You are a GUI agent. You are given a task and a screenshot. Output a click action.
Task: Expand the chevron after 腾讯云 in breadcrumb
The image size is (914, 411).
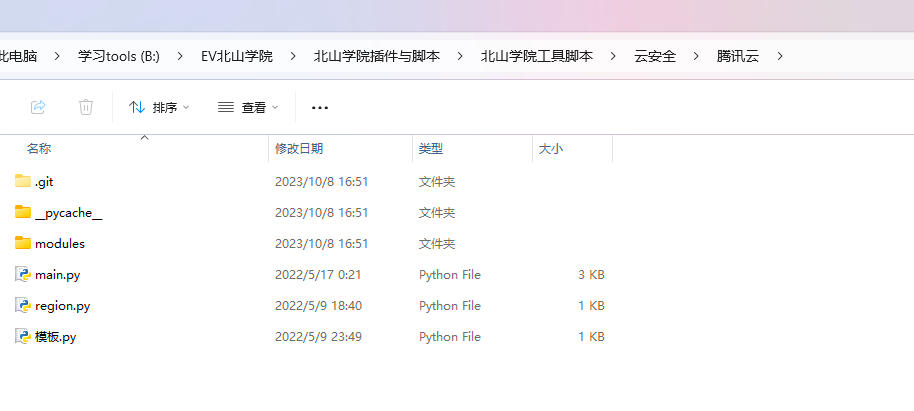pos(779,57)
